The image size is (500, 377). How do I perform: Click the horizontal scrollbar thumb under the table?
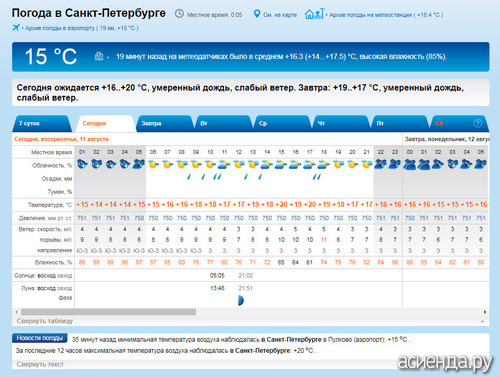[x=108, y=312]
